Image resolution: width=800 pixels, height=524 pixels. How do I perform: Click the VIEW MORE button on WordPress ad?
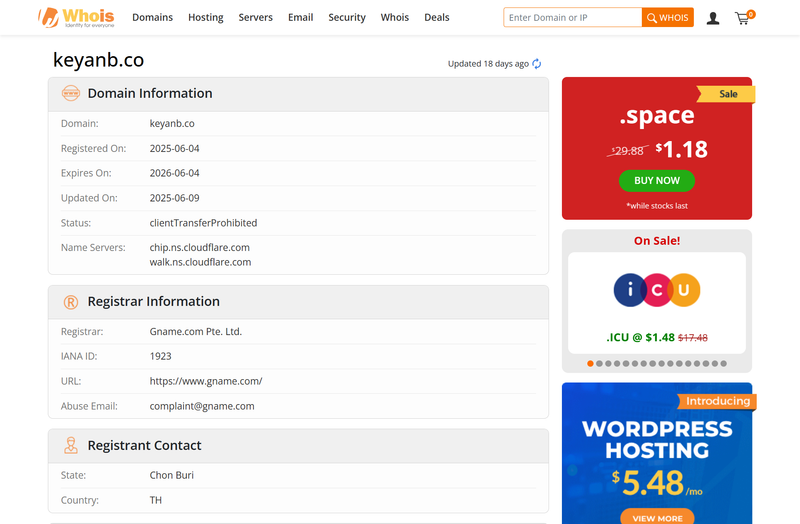[657, 517]
